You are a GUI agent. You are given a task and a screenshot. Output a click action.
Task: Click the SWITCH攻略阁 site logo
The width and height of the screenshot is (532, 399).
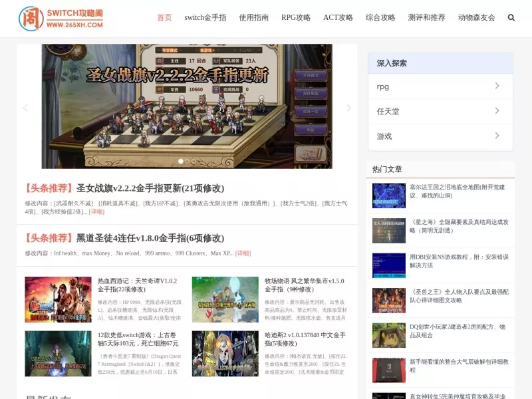click(61, 19)
